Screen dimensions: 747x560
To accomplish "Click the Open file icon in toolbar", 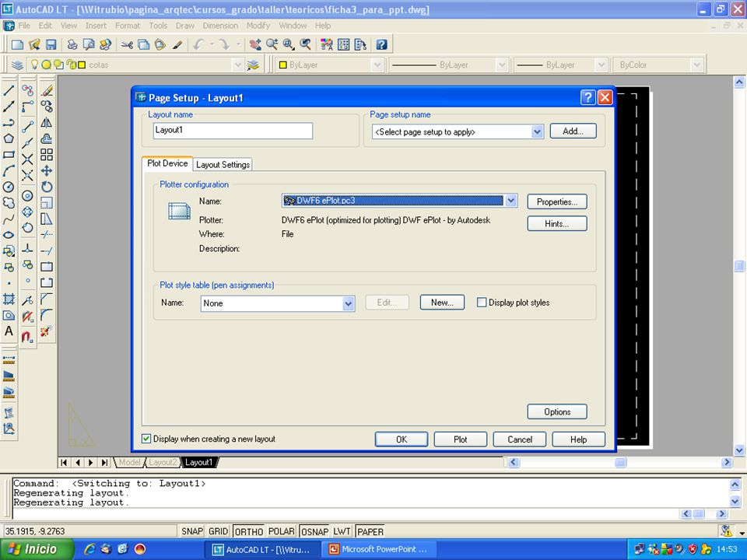I will click(34, 45).
